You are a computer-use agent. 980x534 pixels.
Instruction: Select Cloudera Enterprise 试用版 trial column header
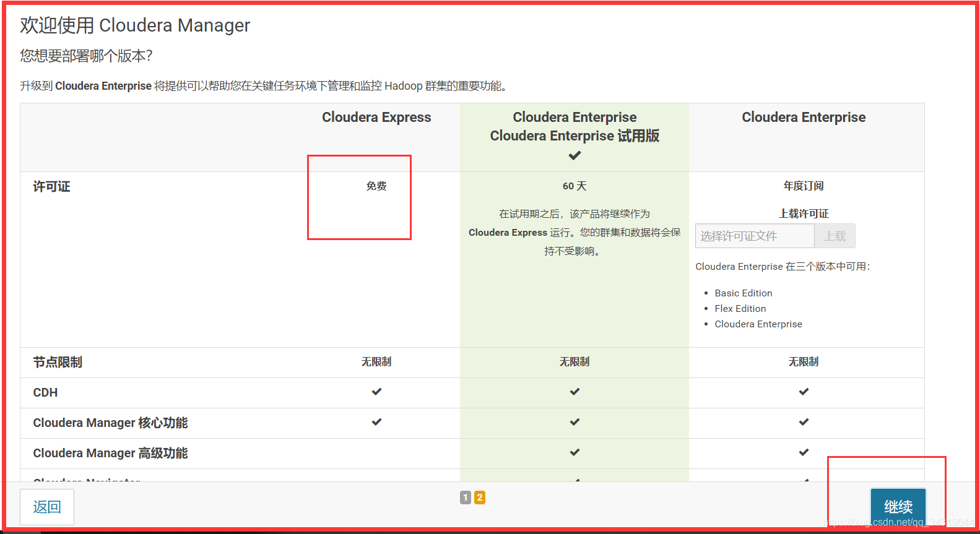[x=575, y=136]
